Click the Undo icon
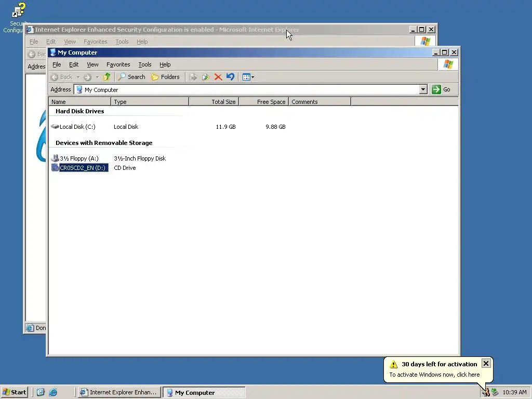Viewport: 532px width, 399px height. point(230,77)
